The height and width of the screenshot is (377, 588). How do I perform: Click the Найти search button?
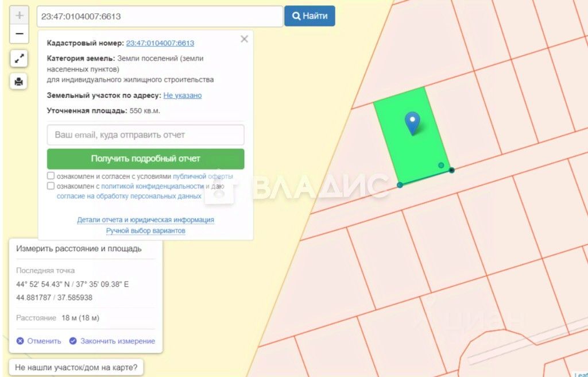click(x=310, y=16)
